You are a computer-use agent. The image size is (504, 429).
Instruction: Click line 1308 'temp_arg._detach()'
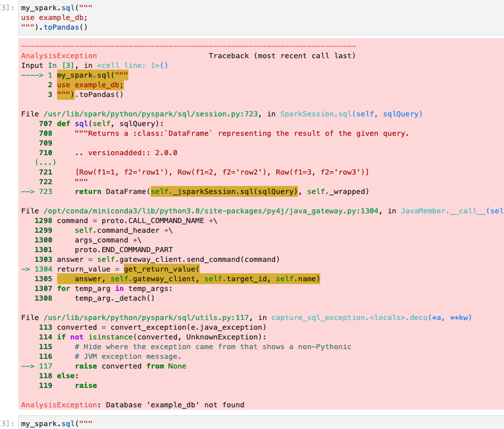[114, 298]
